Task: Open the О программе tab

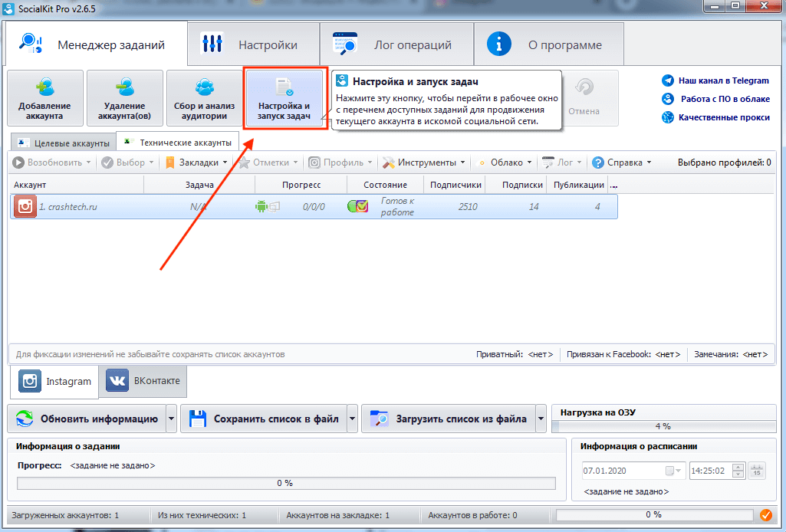Action: [549, 44]
